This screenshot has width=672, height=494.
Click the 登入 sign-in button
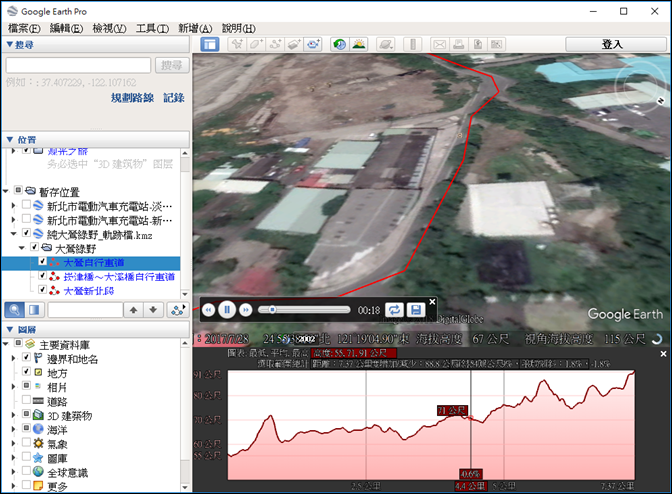pyautogui.click(x=616, y=44)
